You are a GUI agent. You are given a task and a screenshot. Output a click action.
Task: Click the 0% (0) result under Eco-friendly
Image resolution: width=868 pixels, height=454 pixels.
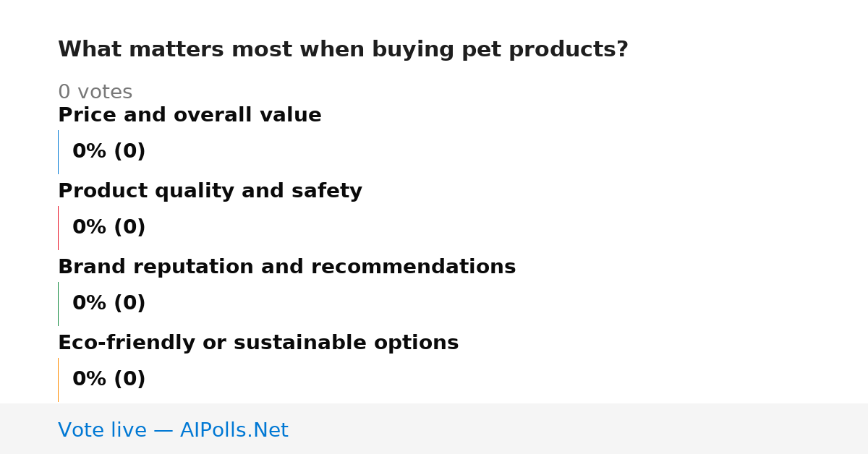(109, 380)
